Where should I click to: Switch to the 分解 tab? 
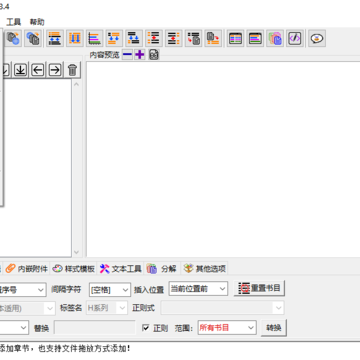click(162, 268)
